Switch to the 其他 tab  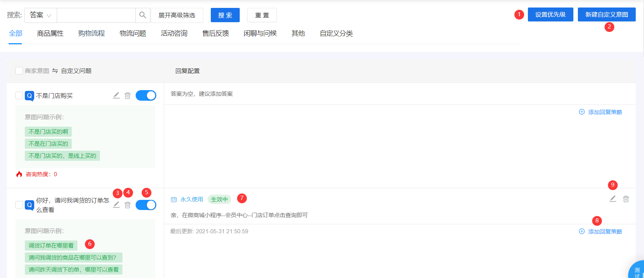point(298,33)
